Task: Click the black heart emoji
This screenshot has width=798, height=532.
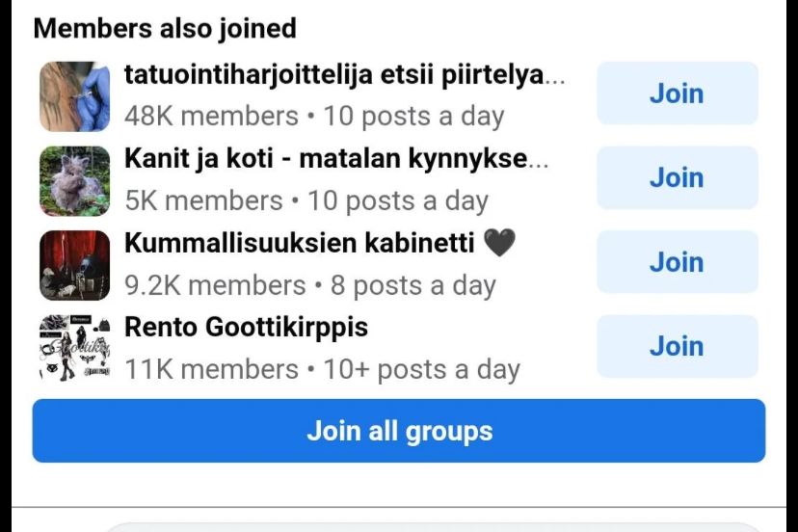Action: point(498,243)
